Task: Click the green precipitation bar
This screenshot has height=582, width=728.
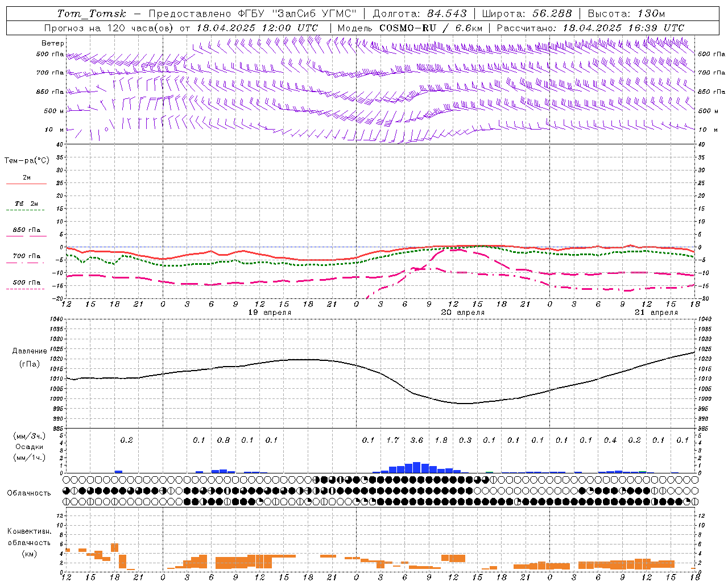Action: click(489, 472)
